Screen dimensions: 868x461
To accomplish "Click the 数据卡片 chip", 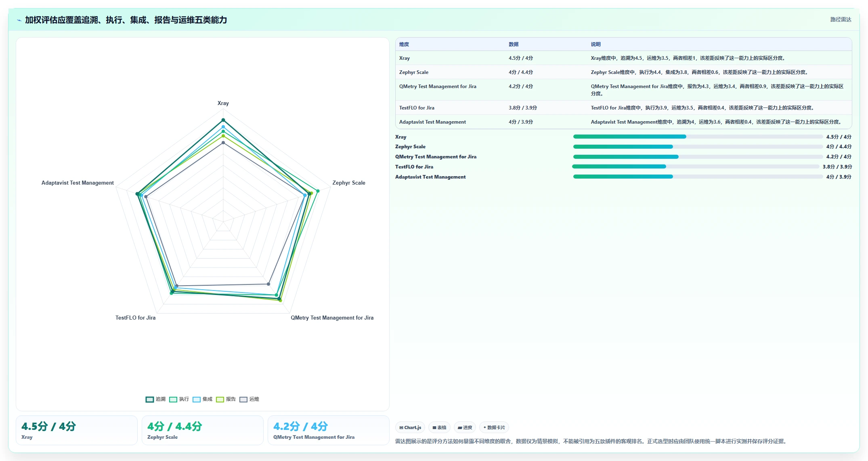I will click(x=494, y=427).
